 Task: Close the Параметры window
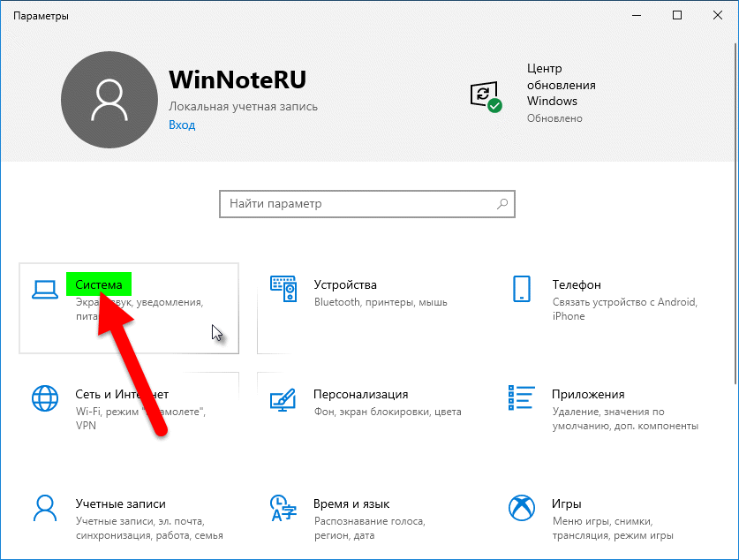click(718, 16)
